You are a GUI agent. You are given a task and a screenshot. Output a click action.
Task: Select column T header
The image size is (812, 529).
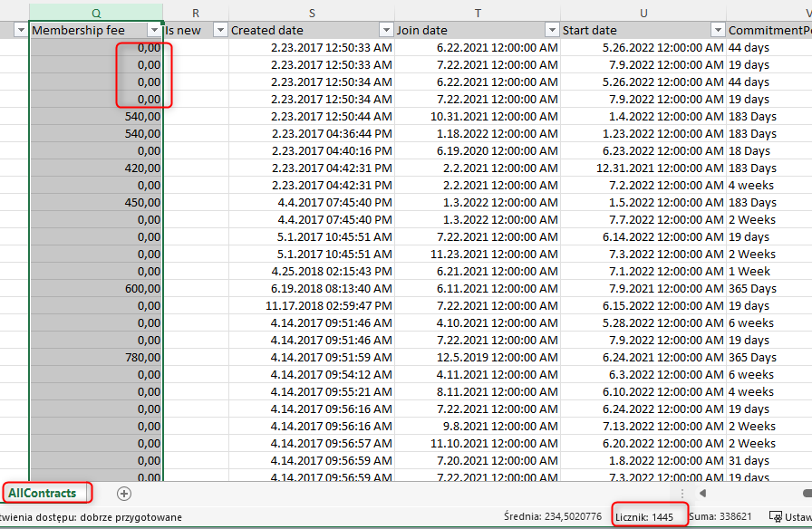tap(478, 13)
